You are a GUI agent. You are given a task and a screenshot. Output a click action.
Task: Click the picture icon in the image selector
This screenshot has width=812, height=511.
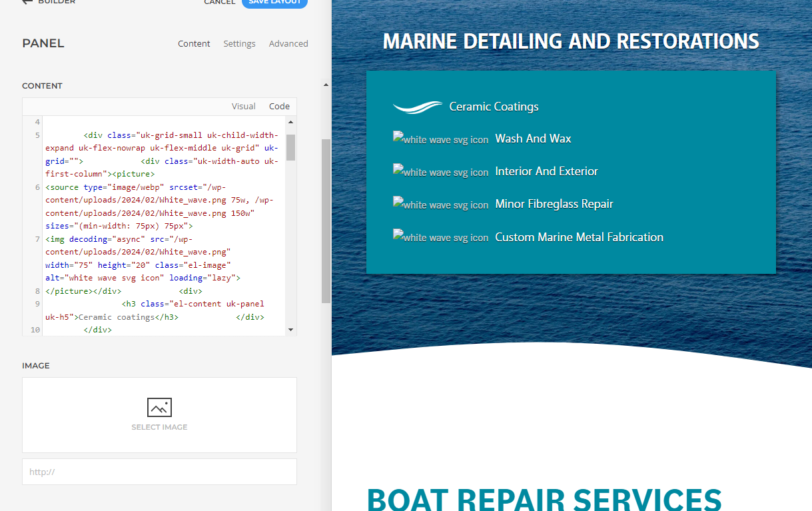(x=159, y=407)
